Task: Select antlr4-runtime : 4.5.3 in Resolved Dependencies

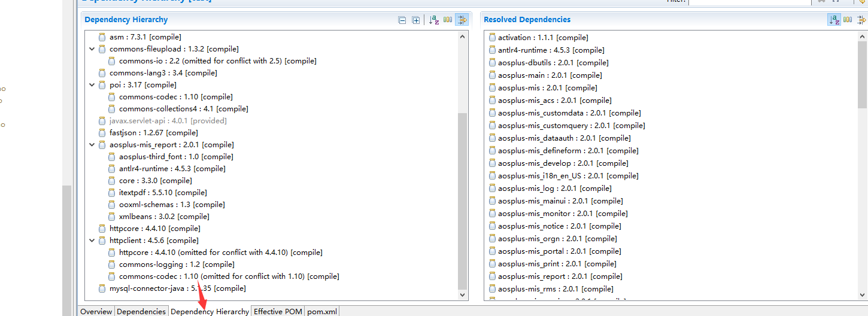Action: (551, 50)
